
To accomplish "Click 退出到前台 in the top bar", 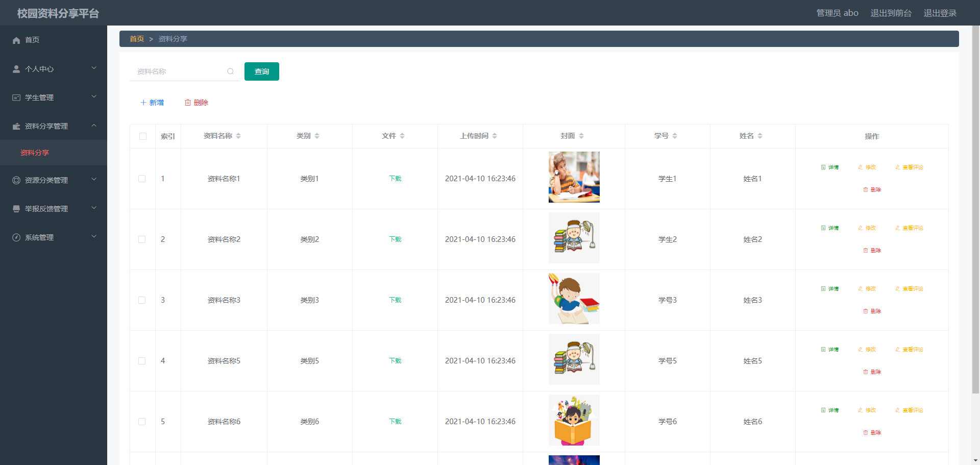I will coord(891,13).
